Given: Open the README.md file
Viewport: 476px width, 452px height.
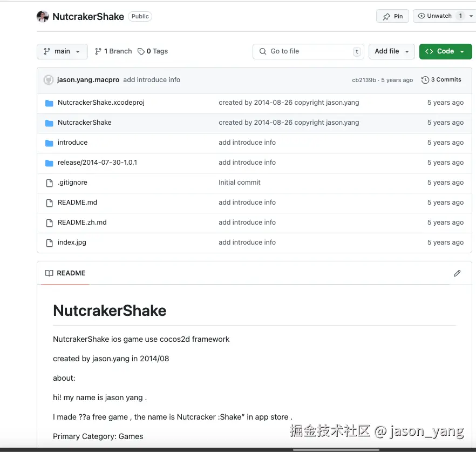Looking at the screenshot, I should point(77,203).
